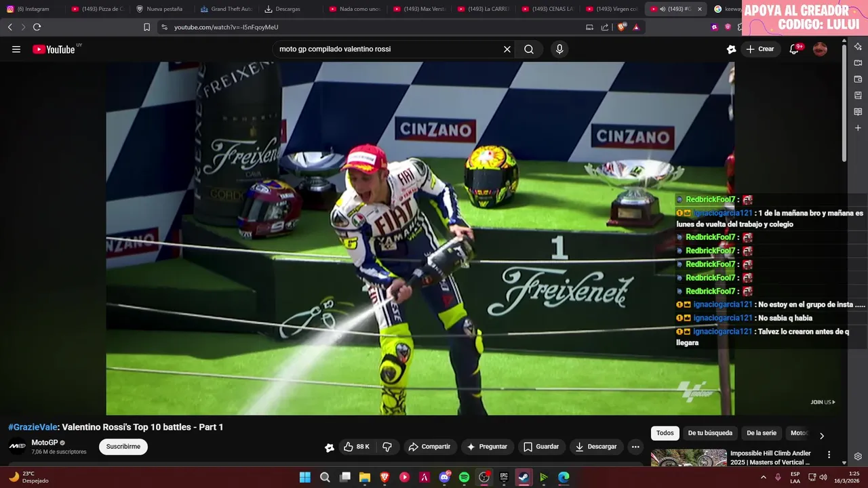Select the De tu búsqueda chip
Image resolution: width=868 pixels, height=488 pixels.
tap(710, 433)
